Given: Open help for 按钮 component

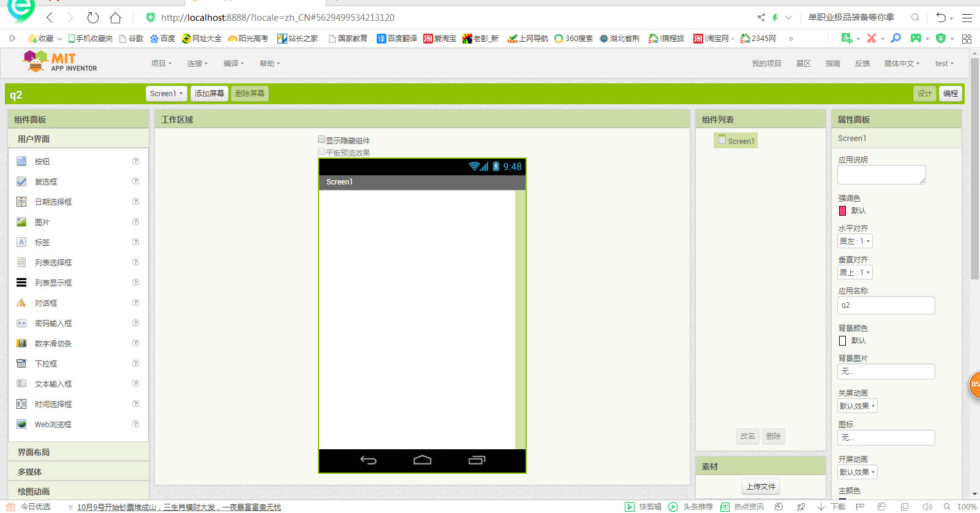Looking at the screenshot, I should (x=135, y=161).
